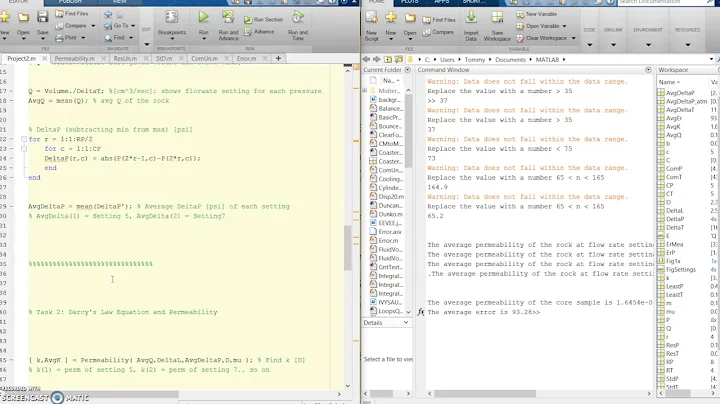This screenshot has height=404, width=720.
Task: Click the Find magnifier icon in the Editor toolbar
Action: 108,38
